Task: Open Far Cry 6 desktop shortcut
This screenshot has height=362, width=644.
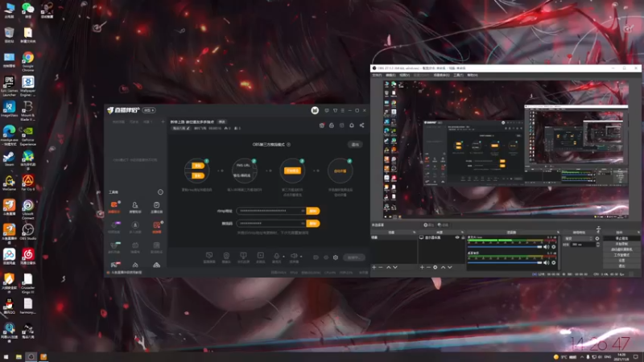Action: (x=28, y=183)
